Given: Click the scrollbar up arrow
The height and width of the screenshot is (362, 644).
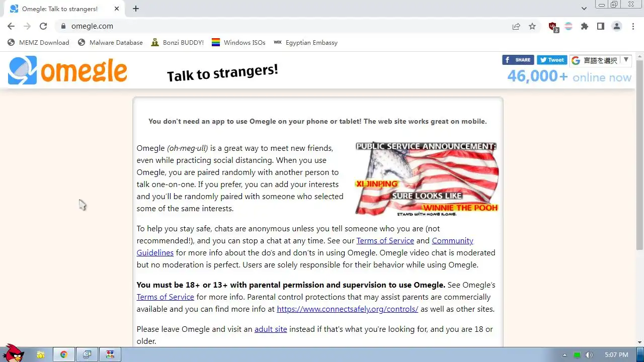Looking at the screenshot, I should [639, 56].
